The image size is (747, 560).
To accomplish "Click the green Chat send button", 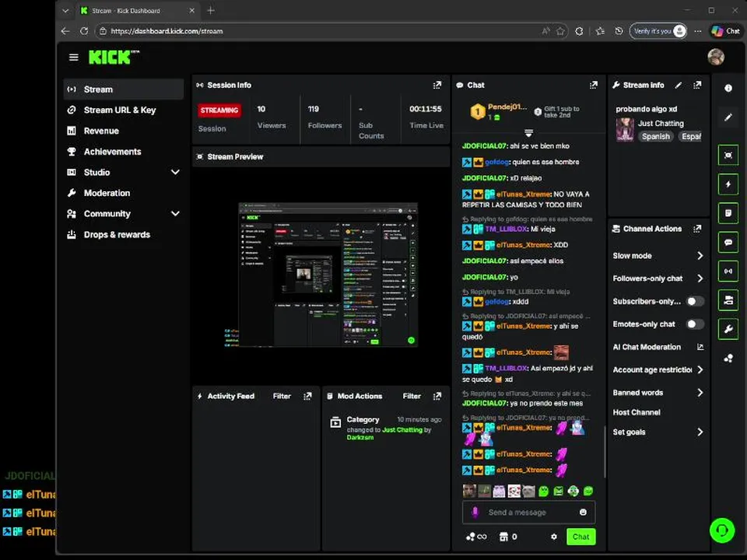I will (580, 537).
